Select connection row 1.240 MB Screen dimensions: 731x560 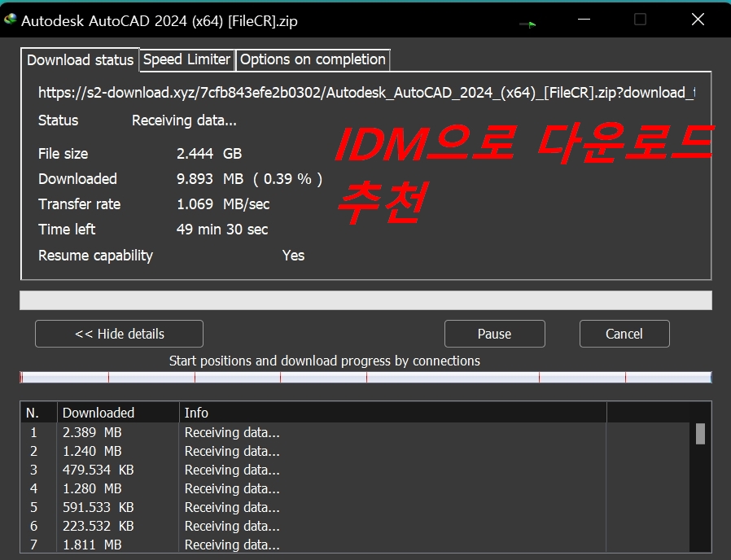point(355,451)
